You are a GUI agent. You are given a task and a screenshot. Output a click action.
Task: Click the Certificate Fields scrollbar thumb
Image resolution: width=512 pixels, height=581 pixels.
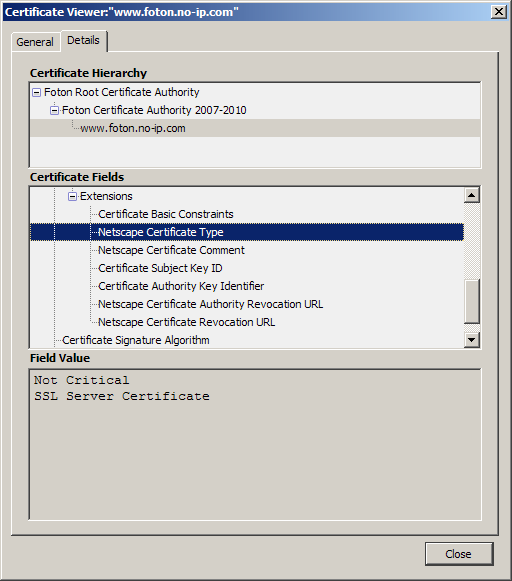[472, 301]
